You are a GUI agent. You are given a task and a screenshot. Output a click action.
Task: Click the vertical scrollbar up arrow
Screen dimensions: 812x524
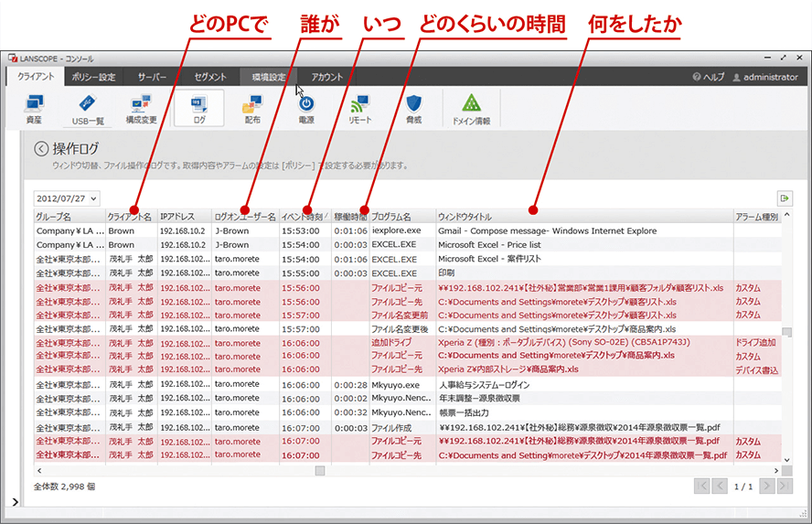click(786, 215)
